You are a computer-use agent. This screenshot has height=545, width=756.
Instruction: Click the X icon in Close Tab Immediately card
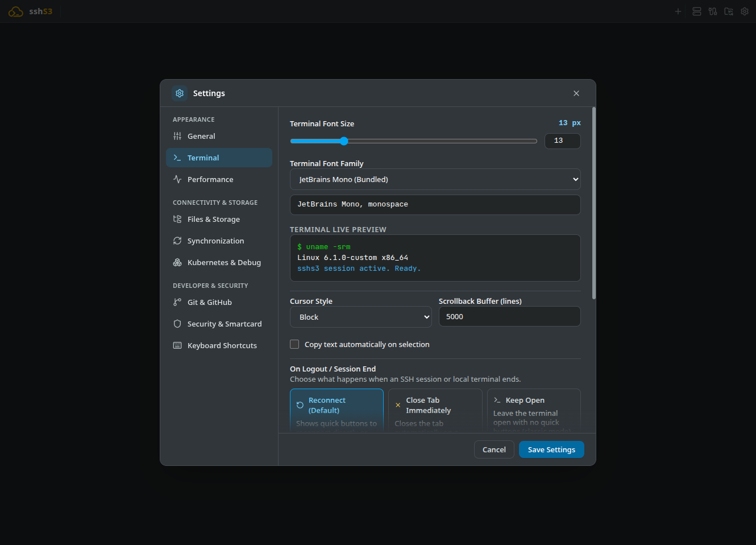point(398,405)
